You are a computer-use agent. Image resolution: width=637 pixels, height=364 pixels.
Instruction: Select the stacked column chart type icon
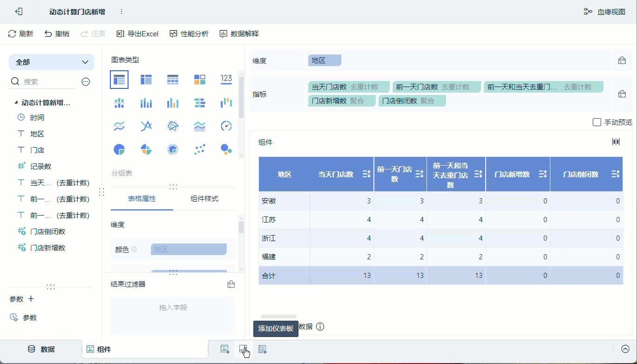pos(146,103)
